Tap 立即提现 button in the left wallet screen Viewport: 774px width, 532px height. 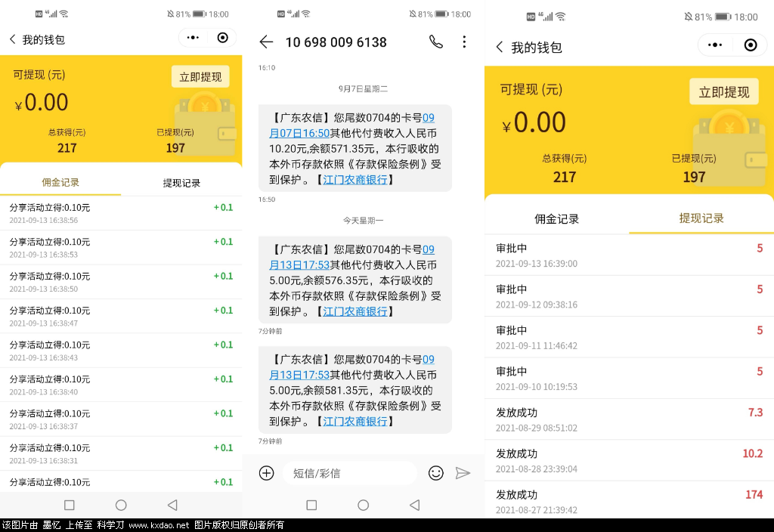tap(200, 76)
